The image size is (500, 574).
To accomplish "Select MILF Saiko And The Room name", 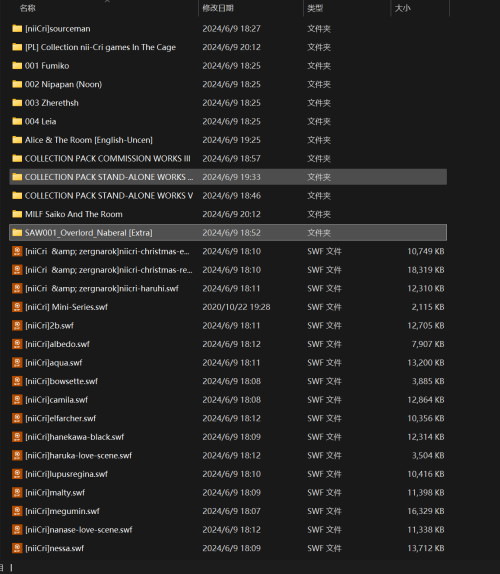I will (74, 214).
